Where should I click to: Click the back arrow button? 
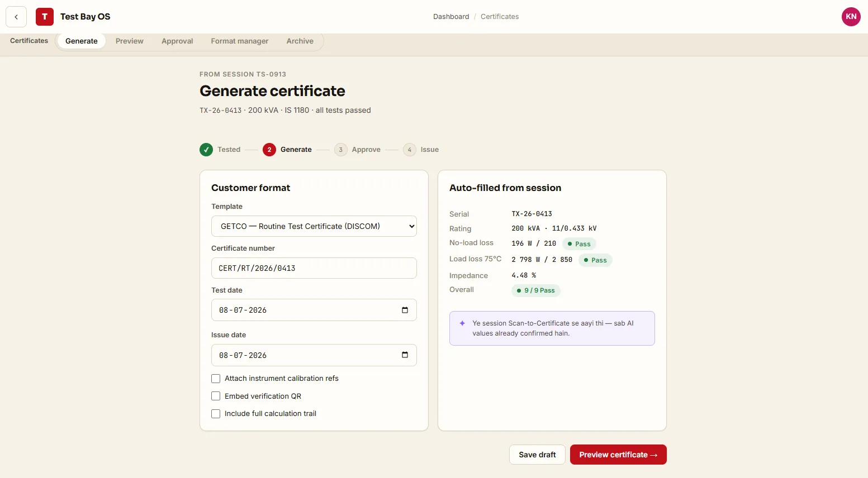tap(16, 17)
